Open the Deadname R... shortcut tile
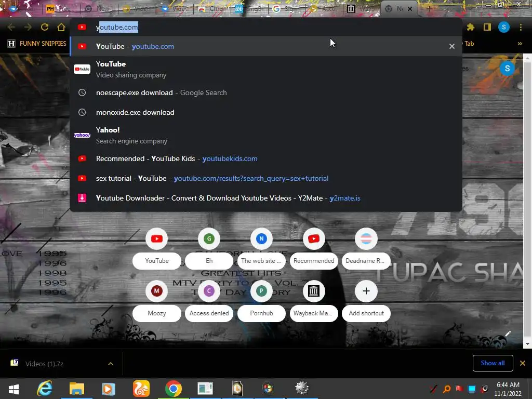 [x=366, y=249]
